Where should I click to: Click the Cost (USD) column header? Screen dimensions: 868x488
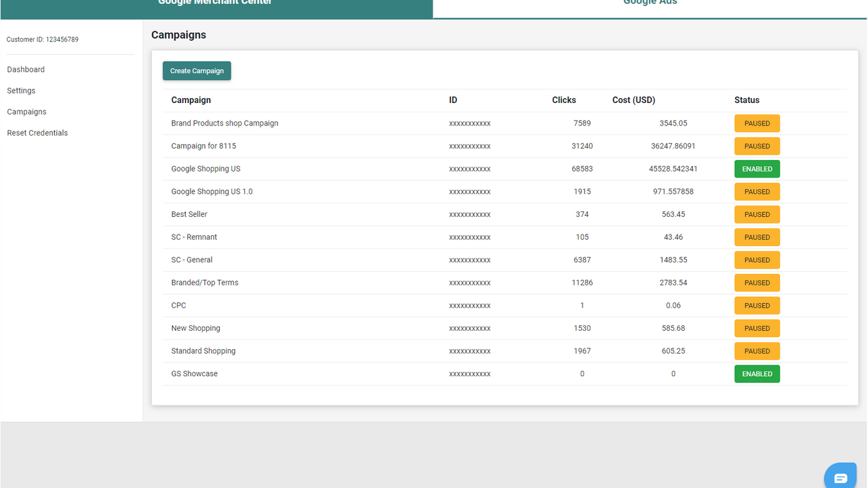(633, 100)
